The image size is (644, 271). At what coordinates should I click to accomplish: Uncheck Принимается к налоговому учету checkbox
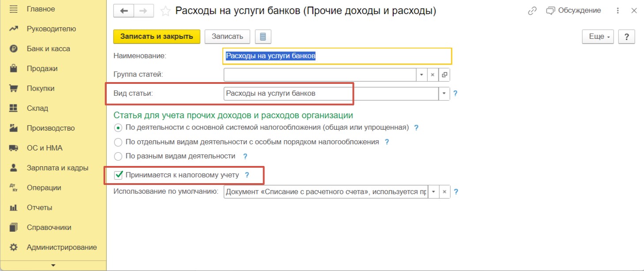[118, 175]
